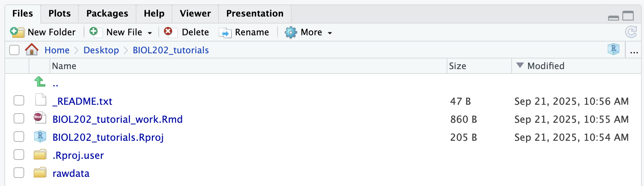Click the green plus New File icon
This screenshot has width=644, height=186.
pyautogui.click(x=94, y=32)
